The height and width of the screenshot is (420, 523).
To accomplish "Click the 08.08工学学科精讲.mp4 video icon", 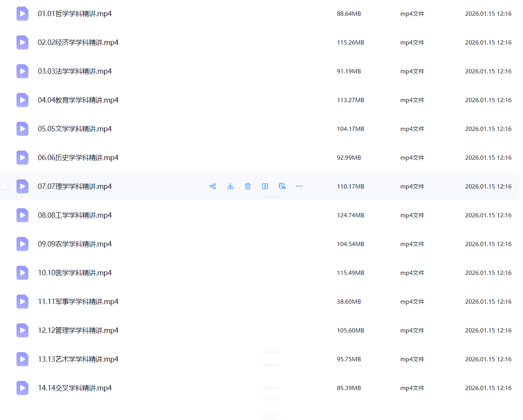I will pos(22,215).
